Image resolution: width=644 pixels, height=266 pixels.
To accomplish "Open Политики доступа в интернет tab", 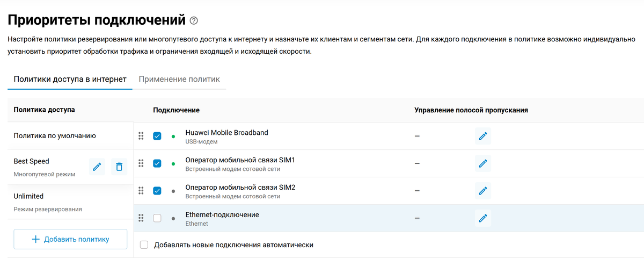I will coord(70,80).
